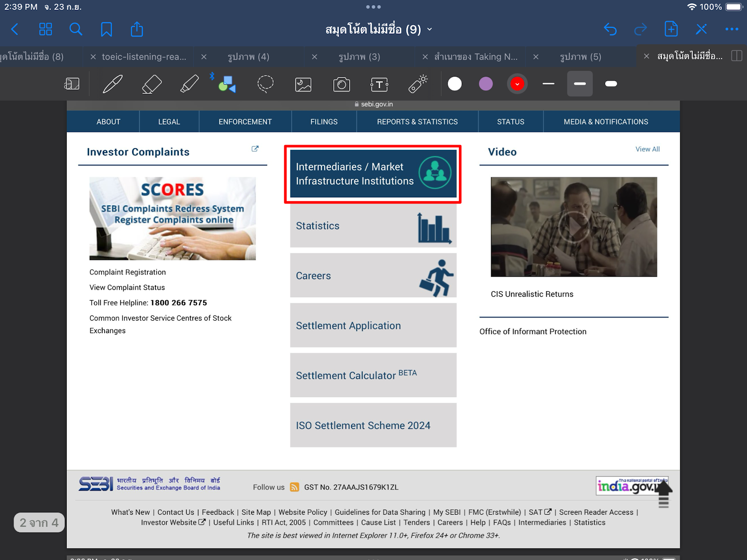Toggle the split view sidebar button

point(736,56)
